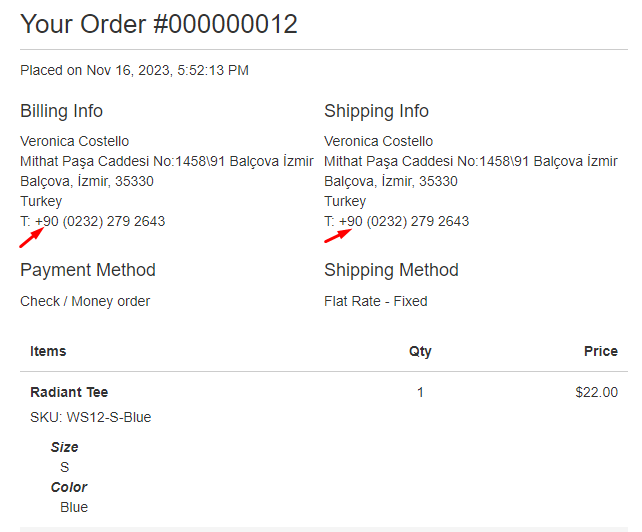Click the Payment Method heading
The width and height of the screenshot is (642, 532).
coord(88,270)
